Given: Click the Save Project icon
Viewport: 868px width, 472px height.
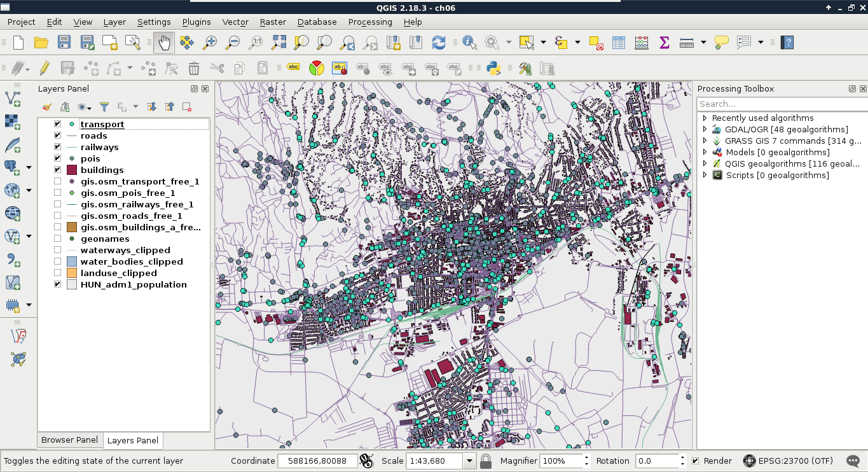Looking at the screenshot, I should 64,43.
